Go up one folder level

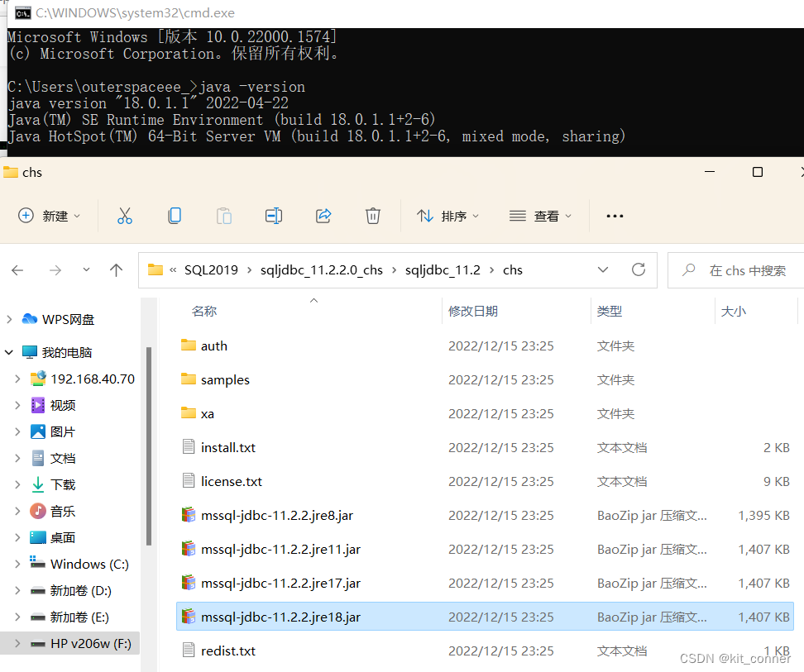[x=117, y=270]
